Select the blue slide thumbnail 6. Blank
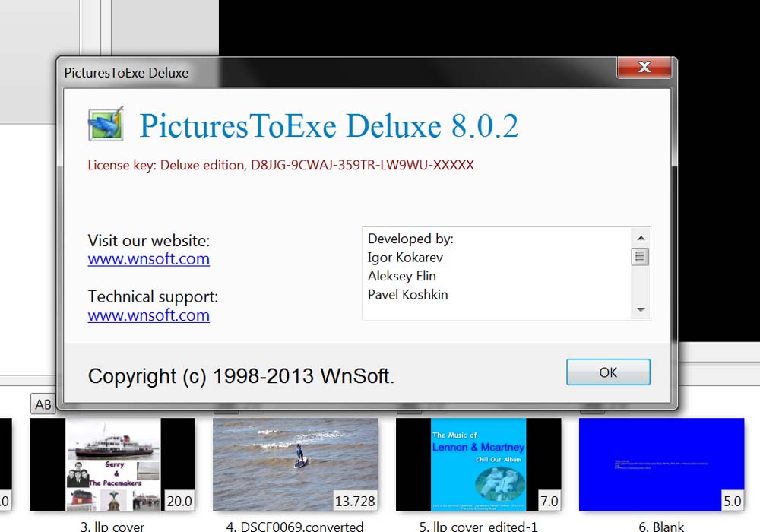Screen dimensions: 760x532 click(x=661, y=464)
